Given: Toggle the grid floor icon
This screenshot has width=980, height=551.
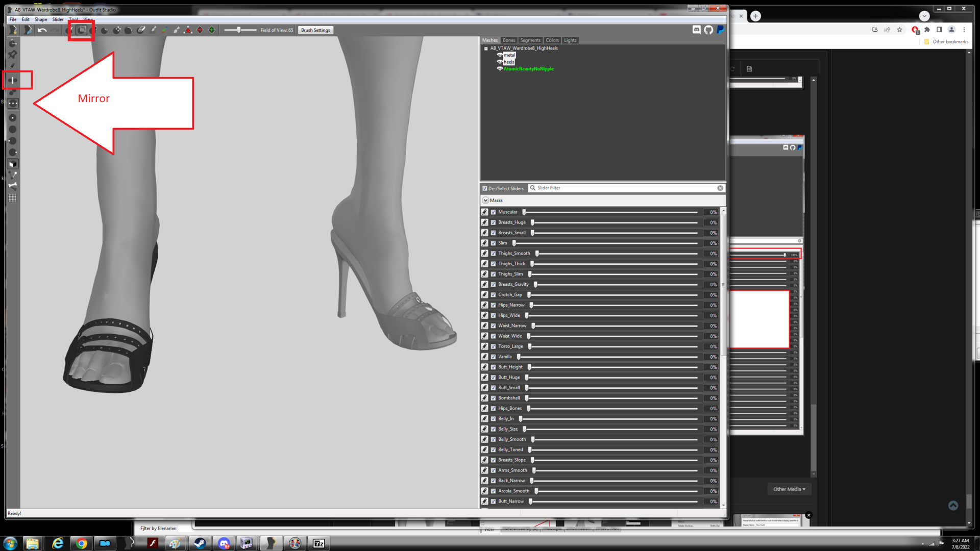Looking at the screenshot, I should click(13, 198).
